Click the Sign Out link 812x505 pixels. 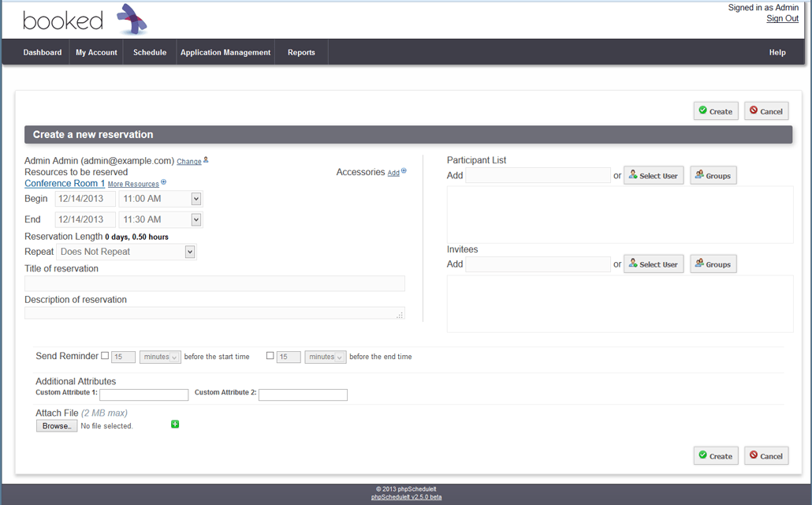[x=782, y=18]
